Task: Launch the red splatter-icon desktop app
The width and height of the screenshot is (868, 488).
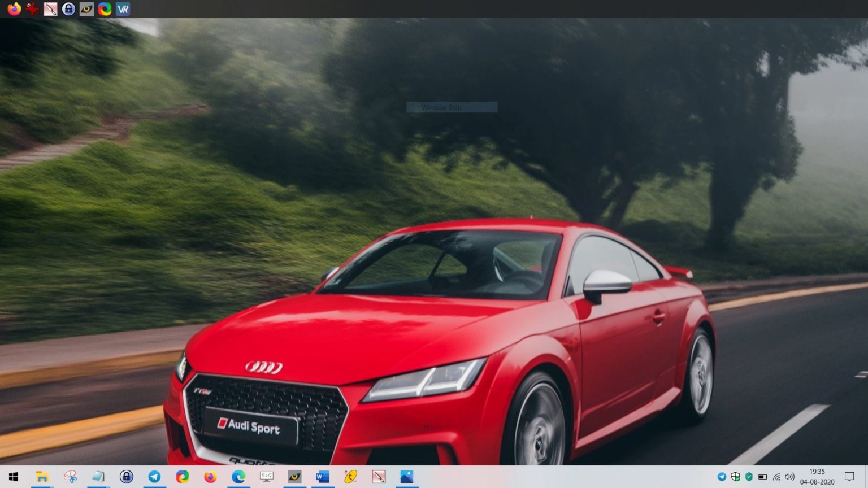Action: click(32, 8)
